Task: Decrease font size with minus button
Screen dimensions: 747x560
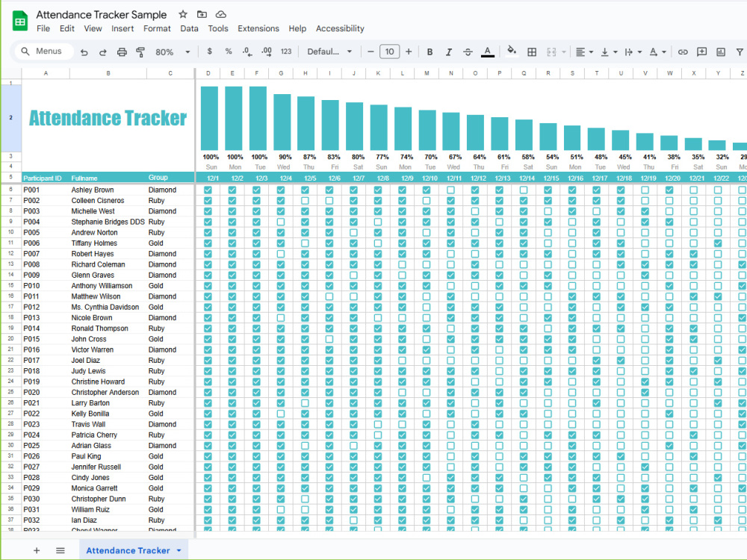Action: (x=371, y=52)
